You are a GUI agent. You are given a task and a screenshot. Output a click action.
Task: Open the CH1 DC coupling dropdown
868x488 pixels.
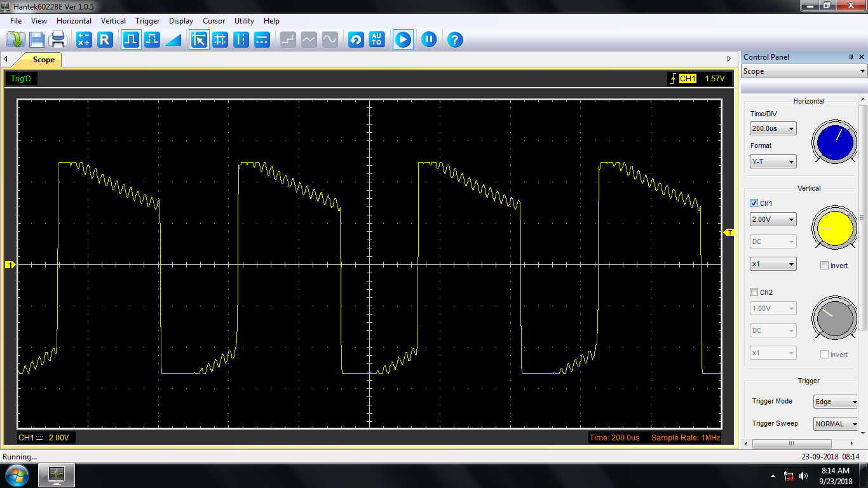(773, 241)
